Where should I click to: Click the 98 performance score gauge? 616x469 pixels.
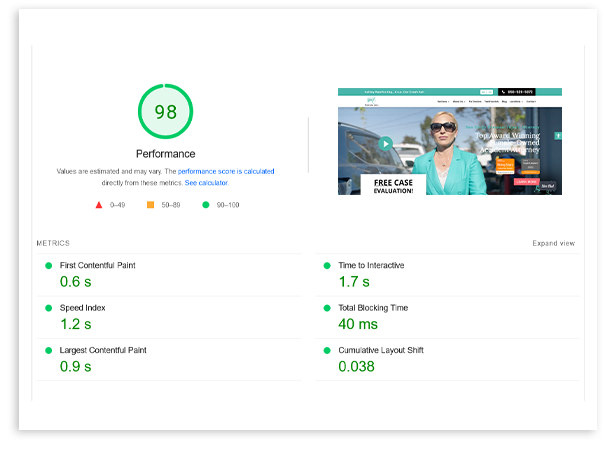165,112
